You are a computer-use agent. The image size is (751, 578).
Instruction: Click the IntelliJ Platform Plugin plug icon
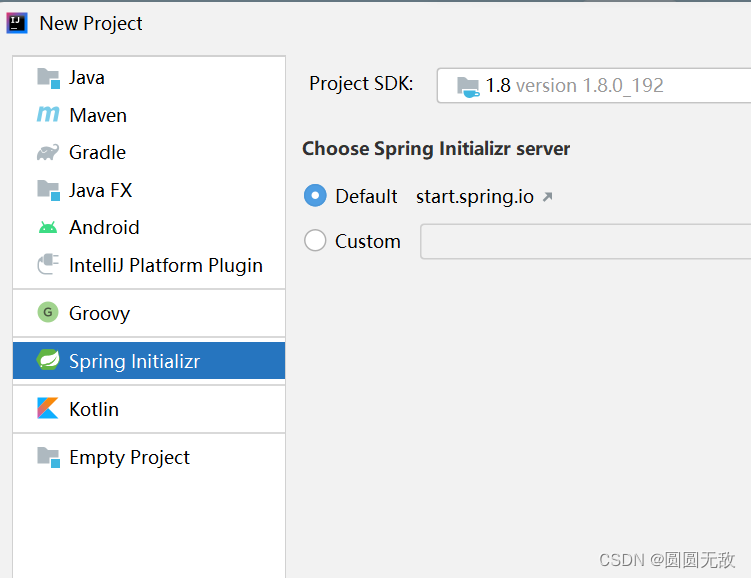[48, 264]
